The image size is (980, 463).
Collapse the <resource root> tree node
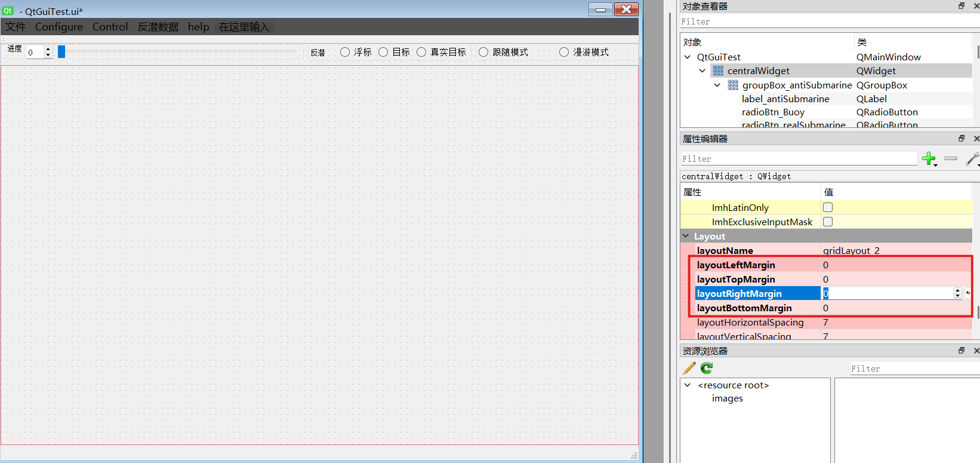point(688,385)
